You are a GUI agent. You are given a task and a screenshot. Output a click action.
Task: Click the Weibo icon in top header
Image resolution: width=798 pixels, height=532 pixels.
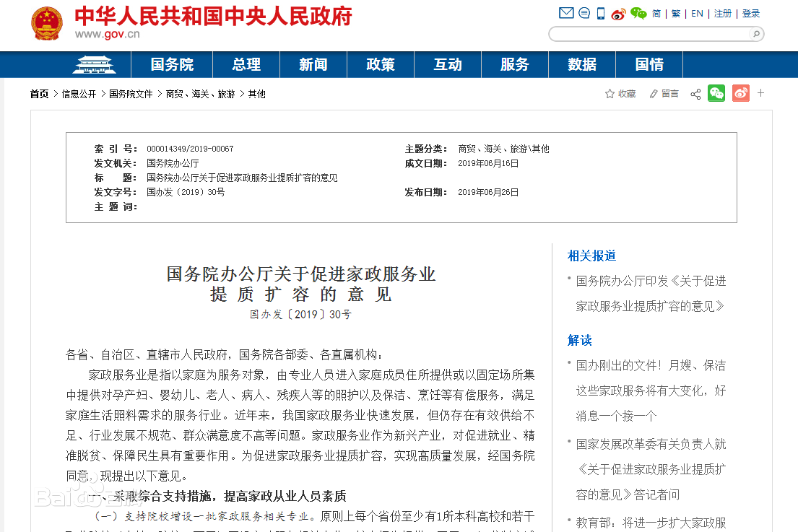pos(618,14)
